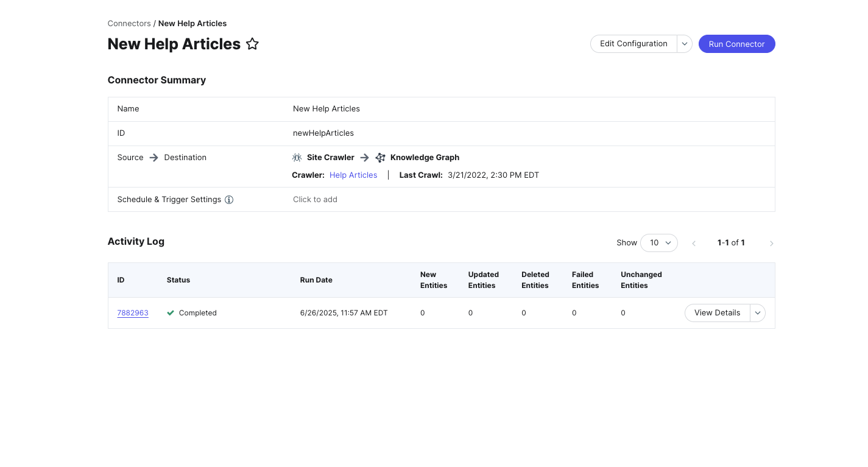868x467 pixels.
Task: Click the Run Date column header
Action: [316, 280]
